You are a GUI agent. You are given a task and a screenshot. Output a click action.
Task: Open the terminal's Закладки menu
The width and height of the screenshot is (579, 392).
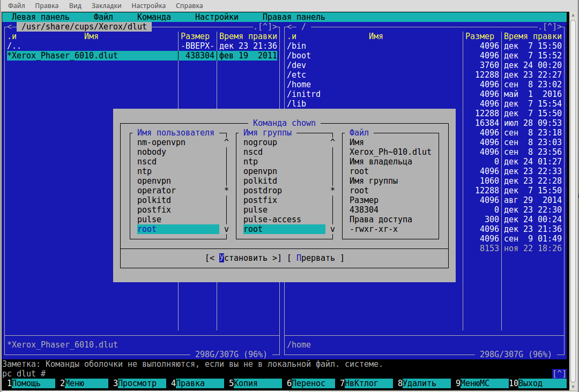106,6
